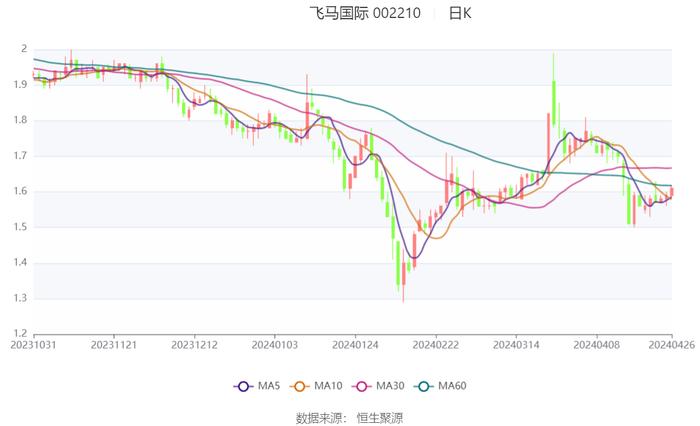Click the purple MA5 legend marker
This screenshot has width=700, height=426.
243,386
